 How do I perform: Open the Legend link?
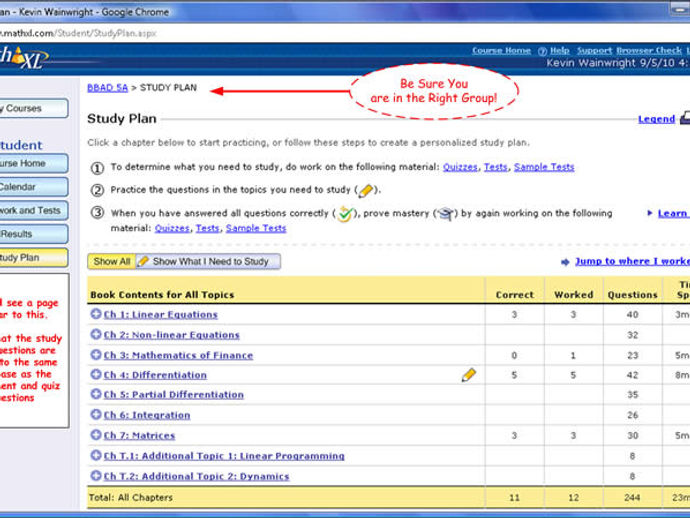click(x=656, y=119)
